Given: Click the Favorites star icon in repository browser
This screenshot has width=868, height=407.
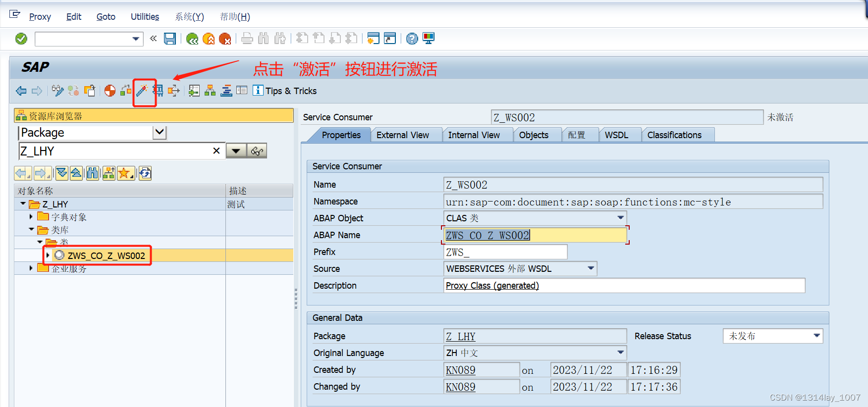Looking at the screenshot, I should click(x=125, y=173).
